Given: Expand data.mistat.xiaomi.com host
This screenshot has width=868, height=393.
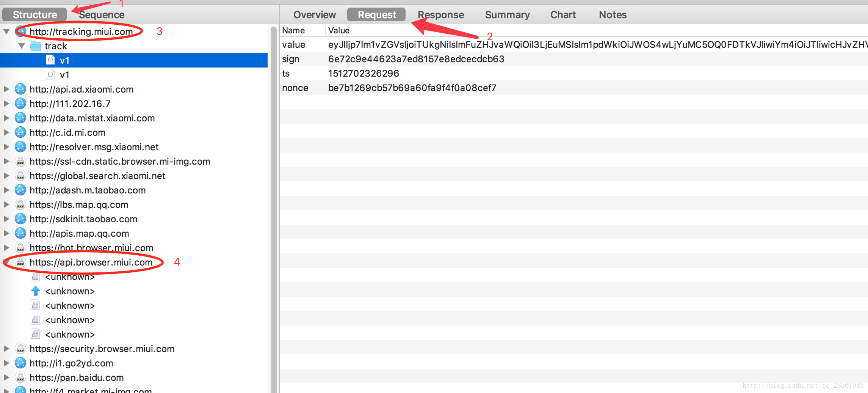Looking at the screenshot, I should (x=6, y=118).
